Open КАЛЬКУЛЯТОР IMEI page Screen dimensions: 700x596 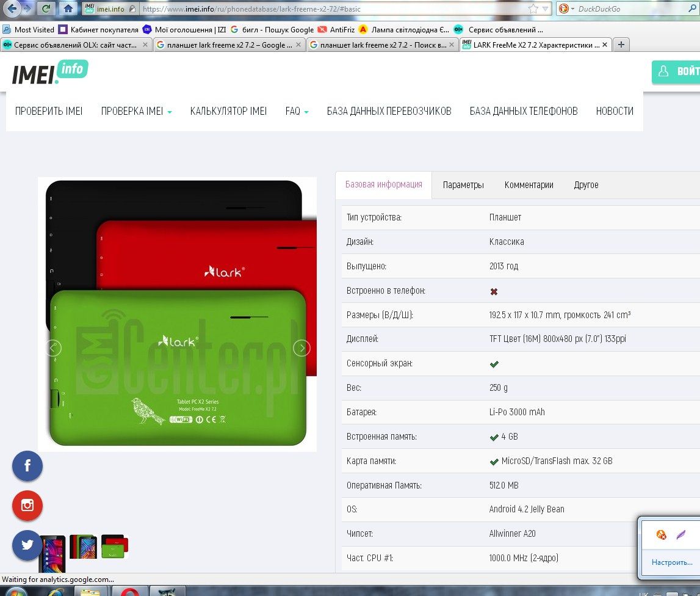pyautogui.click(x=229, y=111)
